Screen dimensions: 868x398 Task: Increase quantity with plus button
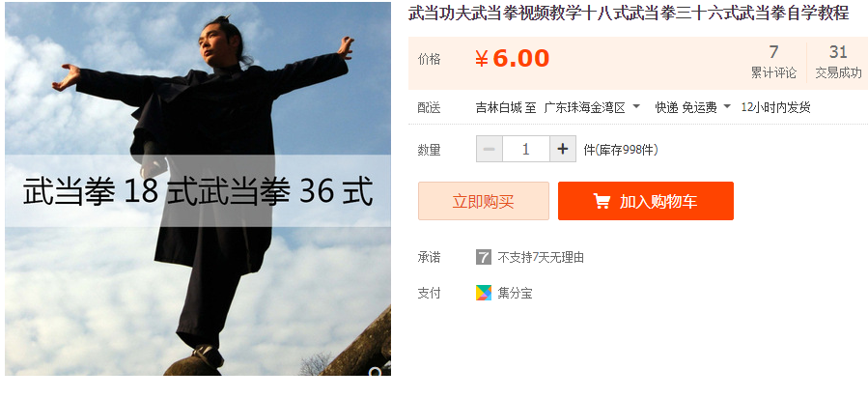click(563, 149)
